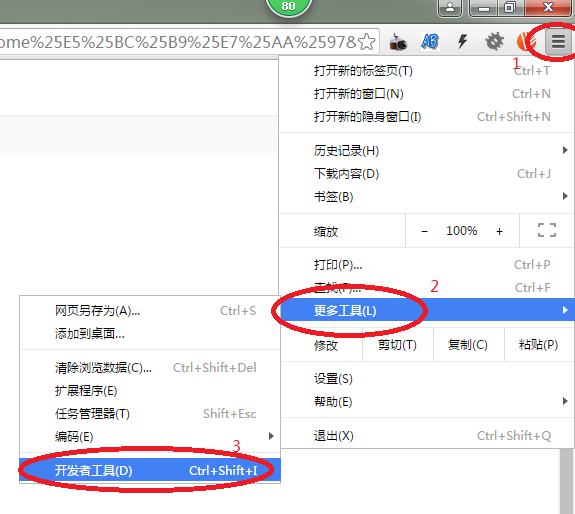Screen dimensions: 575x514
Task: Click the URL text in the address bar
Action: coord(178,42)
